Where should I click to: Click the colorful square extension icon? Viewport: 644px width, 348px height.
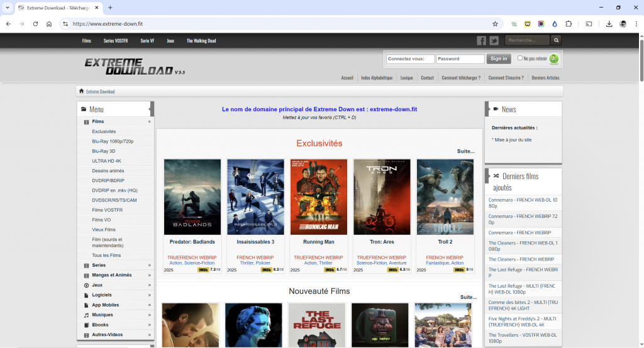tap(541, 24)
